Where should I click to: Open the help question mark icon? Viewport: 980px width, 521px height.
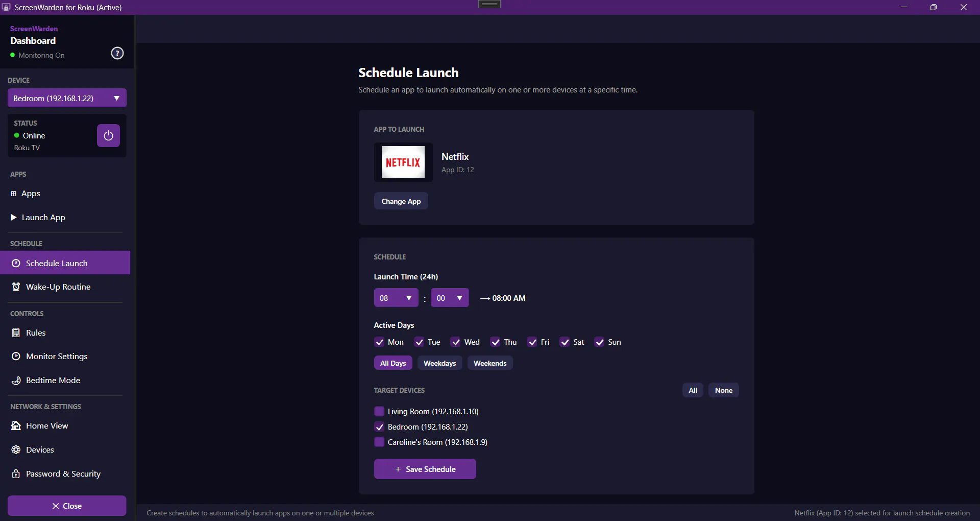pyautogui.click(x=117, y=53)
